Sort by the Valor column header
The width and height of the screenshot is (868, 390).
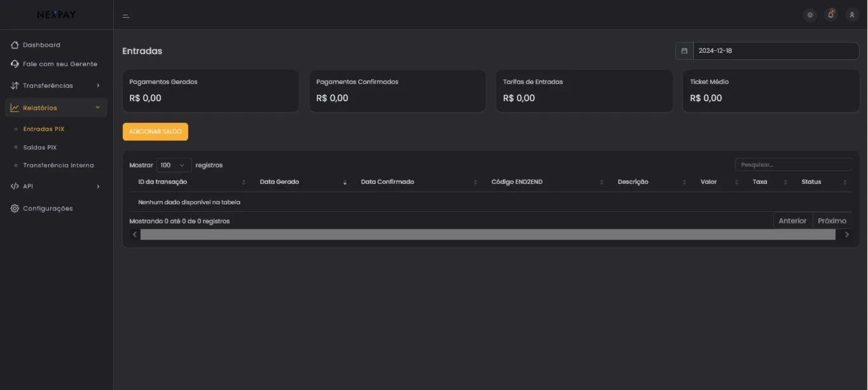[708, 182]
